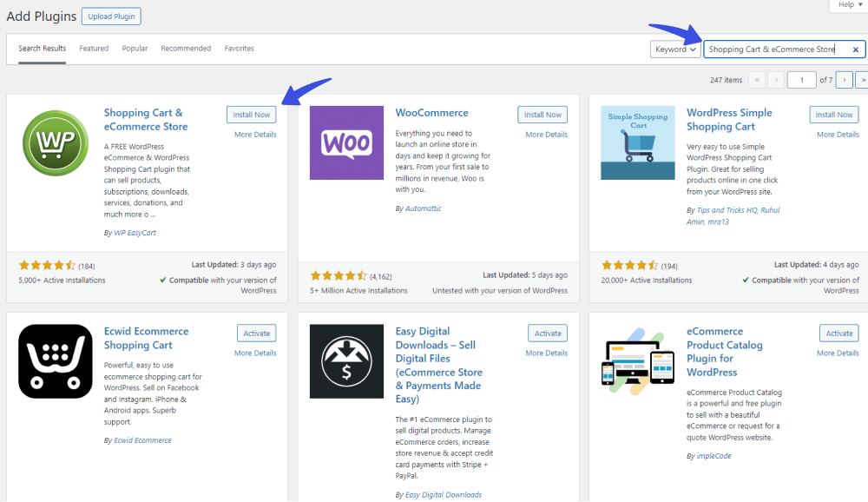
Task: Open the Featured plugins tab
Action: tap(94, 49)
